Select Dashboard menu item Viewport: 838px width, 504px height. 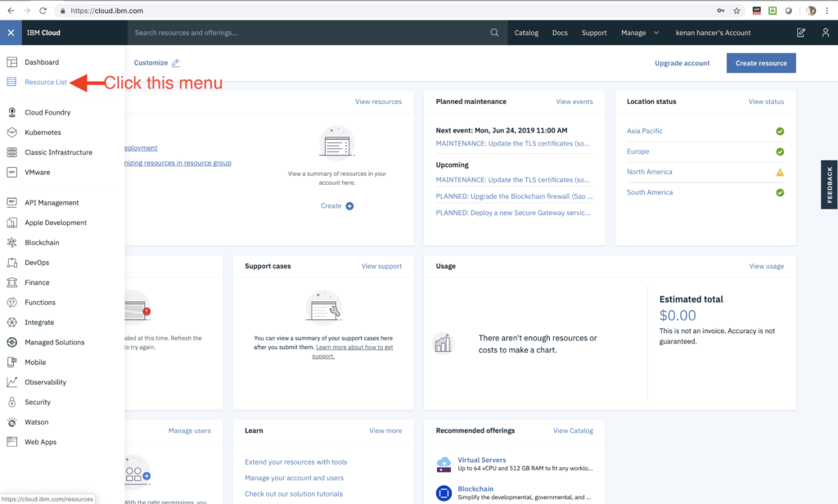click(42, 62)
